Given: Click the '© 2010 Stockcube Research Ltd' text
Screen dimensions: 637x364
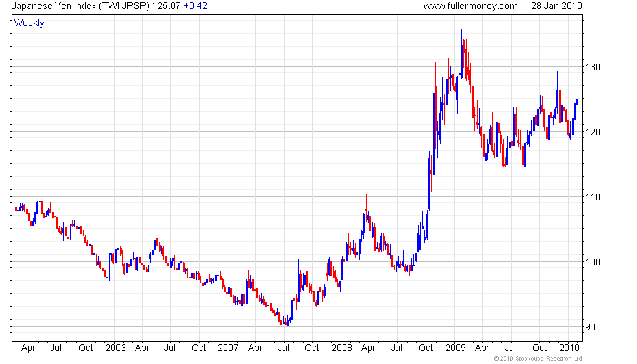Looking at the screenshot, I should pos(538,359).
